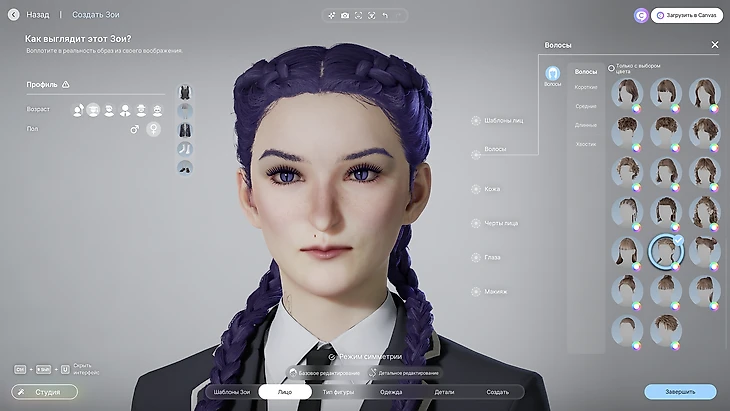Click the purple Canvas circle icon
Viewport: 730px width, 411px height.
[641, 15]
